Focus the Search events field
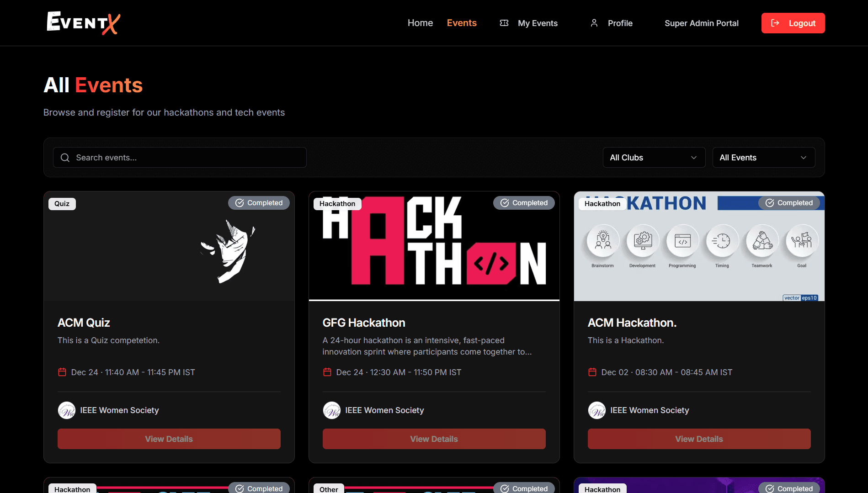 point(180,158)
